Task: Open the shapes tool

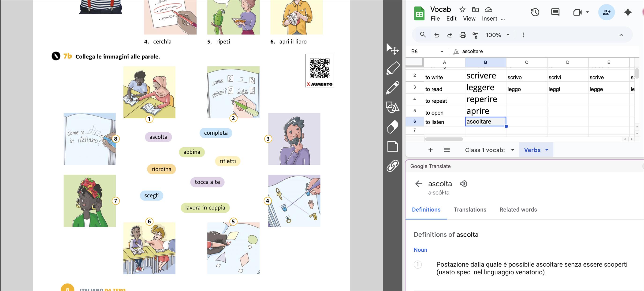Action: coord(392,107)
